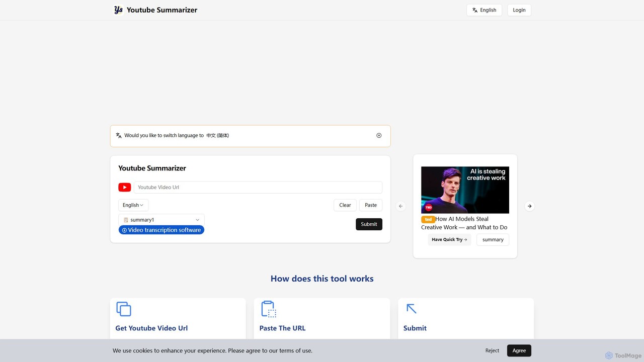Open the English language selector in header
Screen dimensions: 644x362
pyautogui.click(x=484, y=10)
